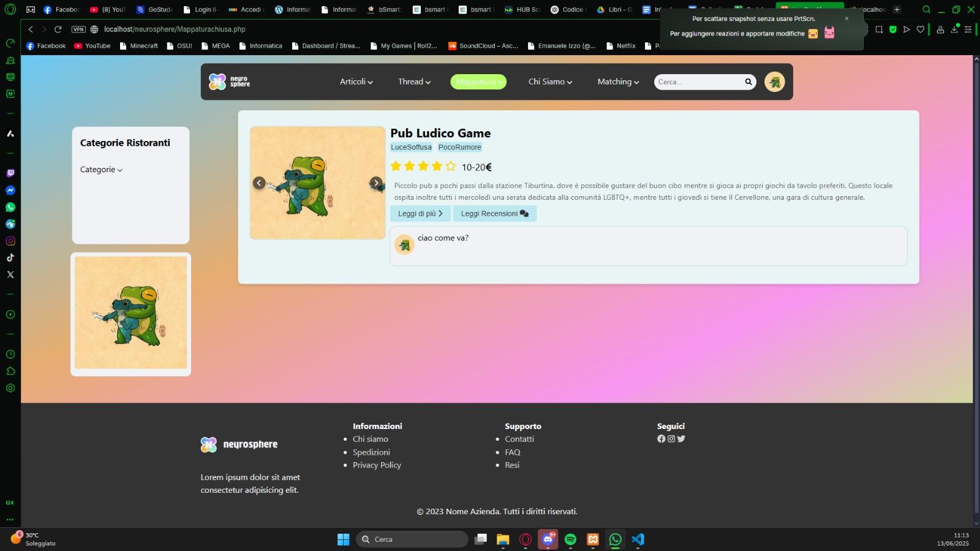Open WhatsApp in the browser sidebar
Viewport: 980px width, 551px height.
10,207
